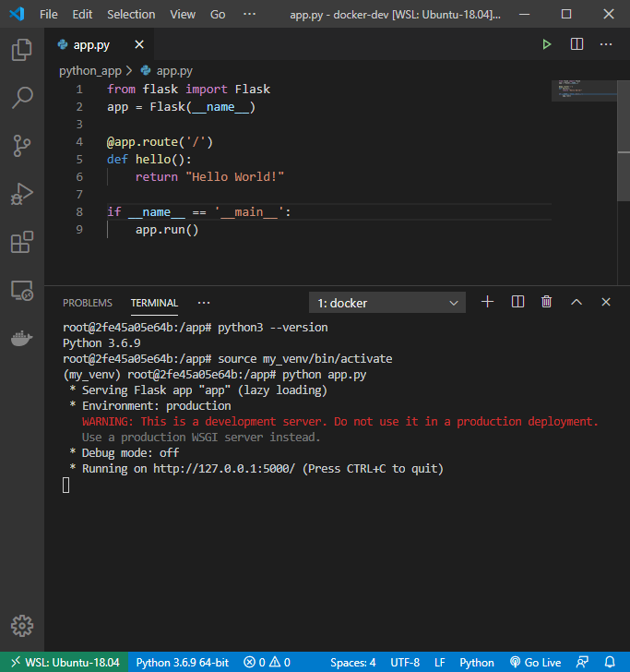Image resolution: width=630 pixels, height=672 pixels.
Task: Click line number 8 in the gutter
Action: pyautogui.click(x=79, y=211)
